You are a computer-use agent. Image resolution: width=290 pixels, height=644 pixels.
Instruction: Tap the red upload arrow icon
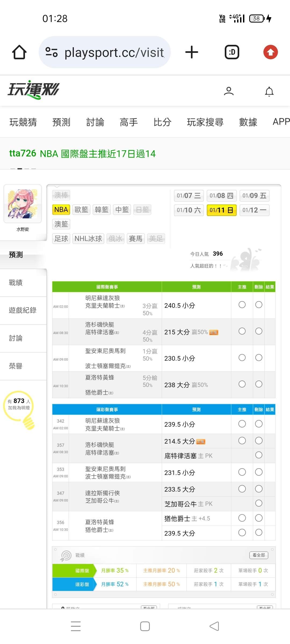[x=270, y=52]
